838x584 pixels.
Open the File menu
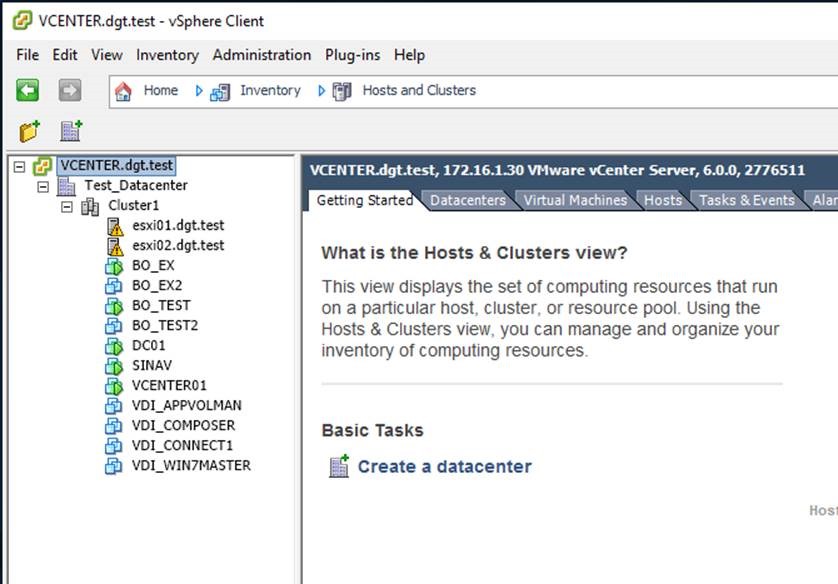coord(27,55)
